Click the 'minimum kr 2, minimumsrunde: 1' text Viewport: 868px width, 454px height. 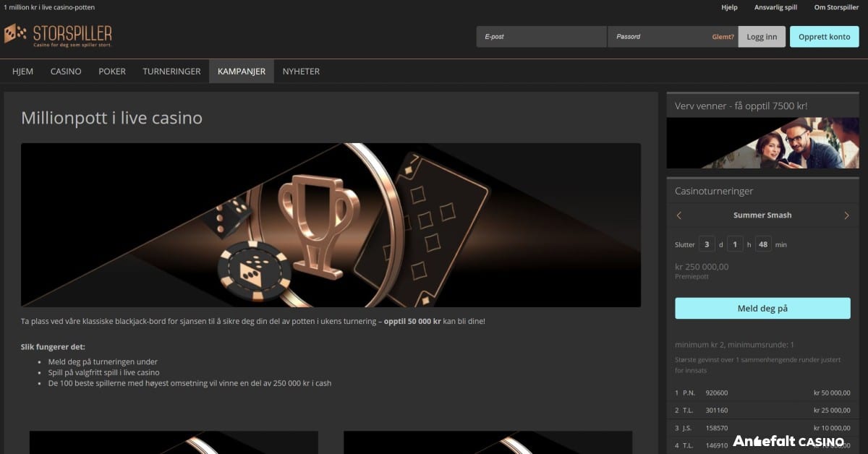(x=734, y=345)
